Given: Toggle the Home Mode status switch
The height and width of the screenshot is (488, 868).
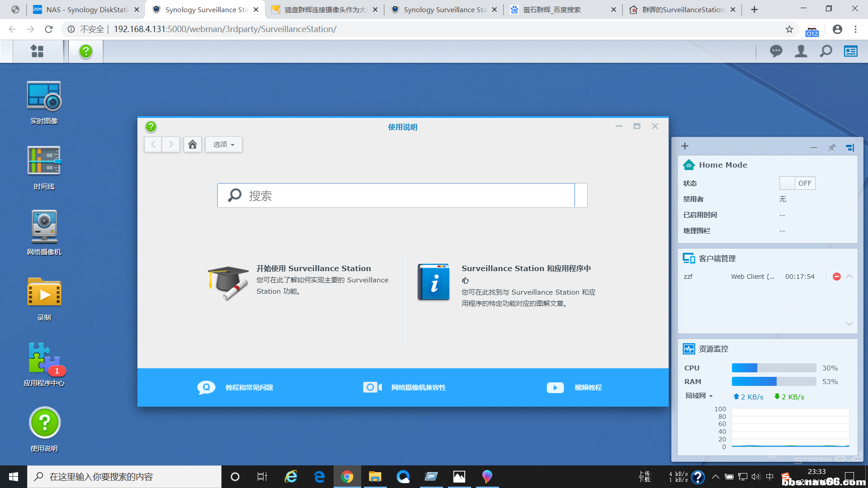Looking at the screenshot, I should (x=797, y=183).
